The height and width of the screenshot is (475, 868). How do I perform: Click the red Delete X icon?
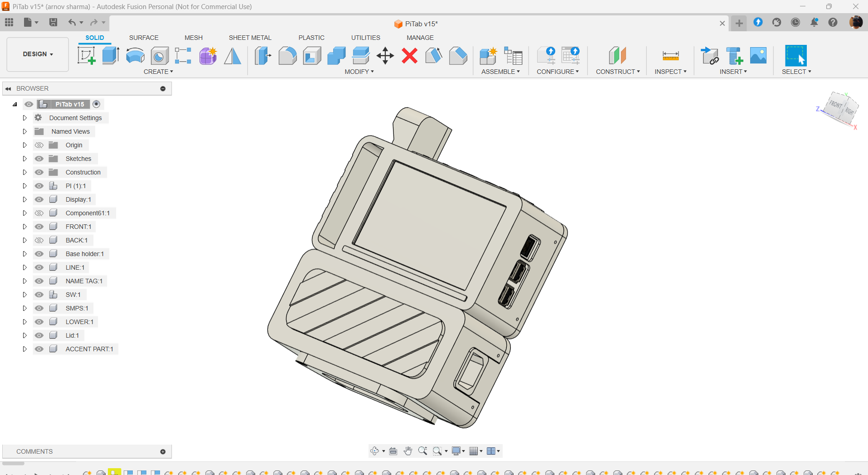[410, 56]
